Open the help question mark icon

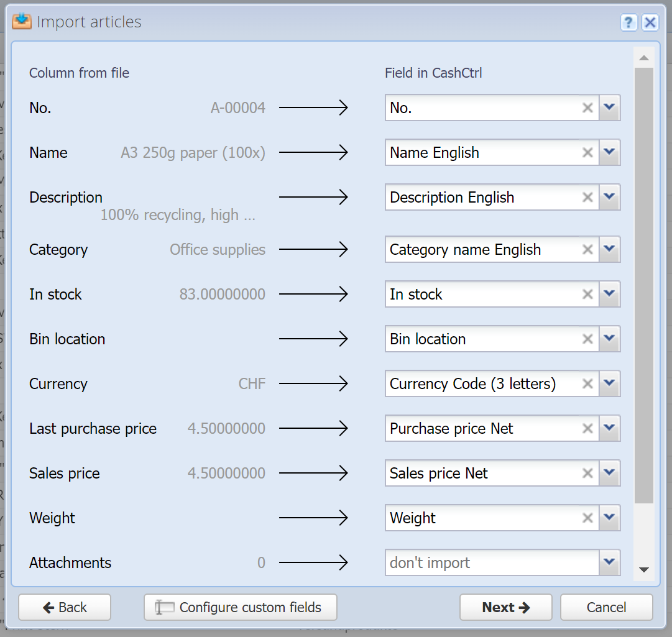[x=628, y=22]
